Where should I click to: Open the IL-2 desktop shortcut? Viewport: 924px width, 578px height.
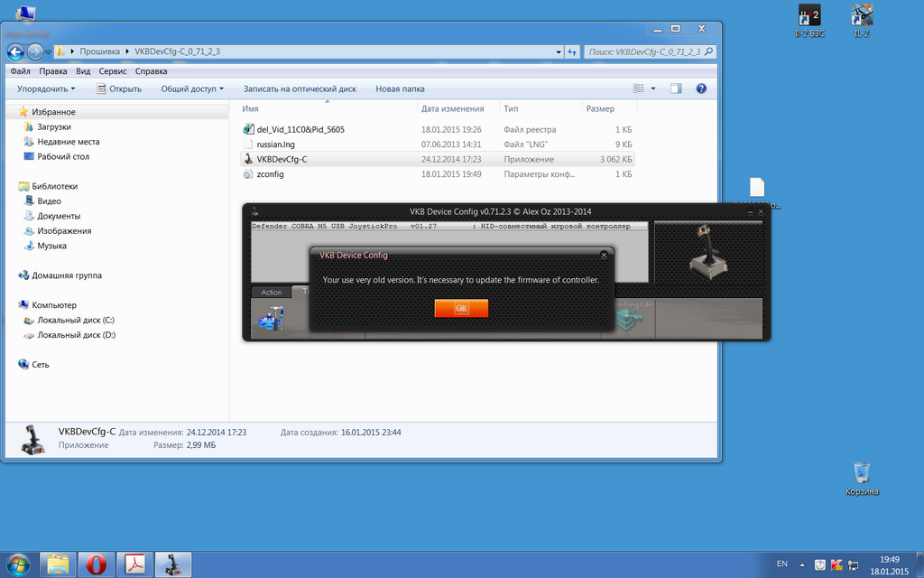(x=862, y=20)
